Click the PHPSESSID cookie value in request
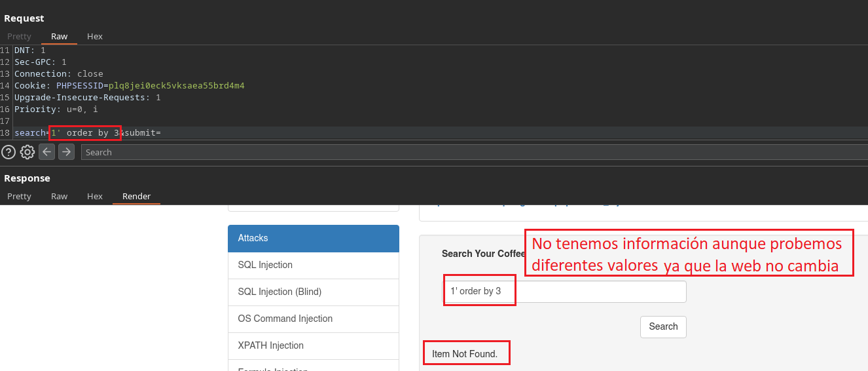This screenshot has width=868, height=371. coord(176,85)
